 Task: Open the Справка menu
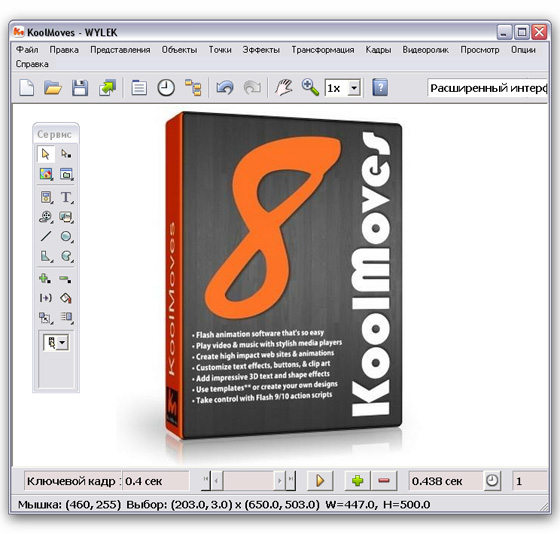click(32, 64)
